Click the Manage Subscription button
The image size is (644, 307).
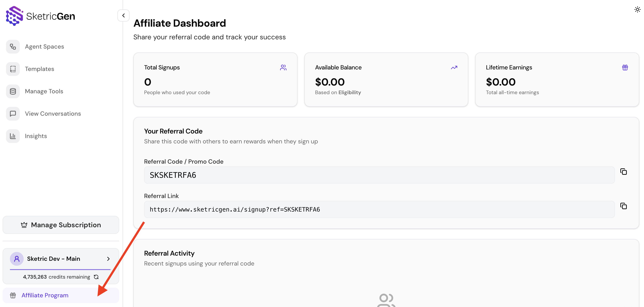tap(61, 225)
